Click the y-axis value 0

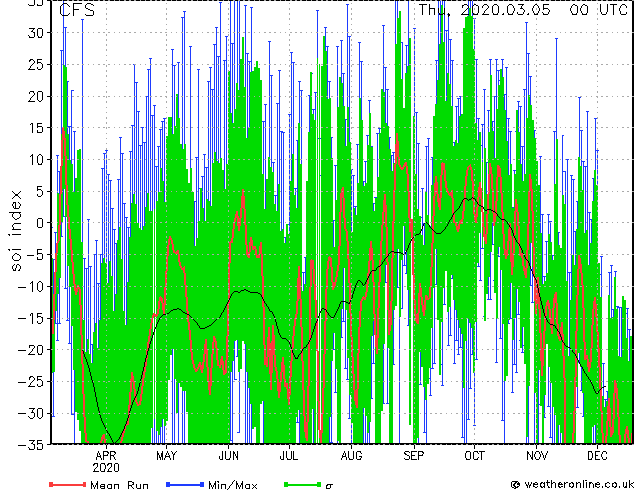pyautogui.click(x=39, y=223)
